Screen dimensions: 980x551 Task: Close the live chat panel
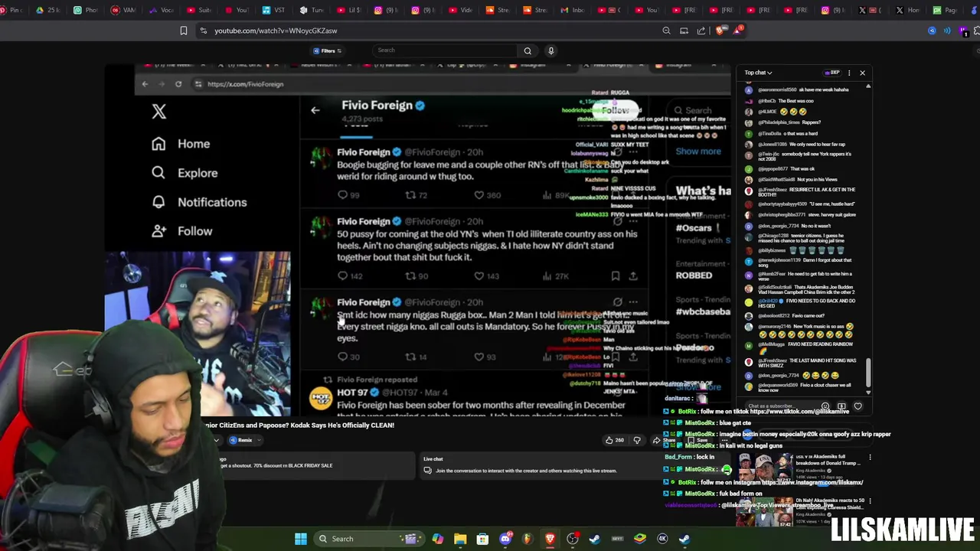pos(862,73)
